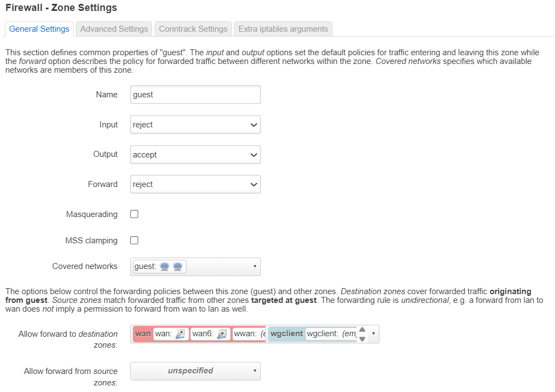The width and height of the screenshot is (555, 392).
Task: Open the Input policy dropdown
Action: (195, 125)
